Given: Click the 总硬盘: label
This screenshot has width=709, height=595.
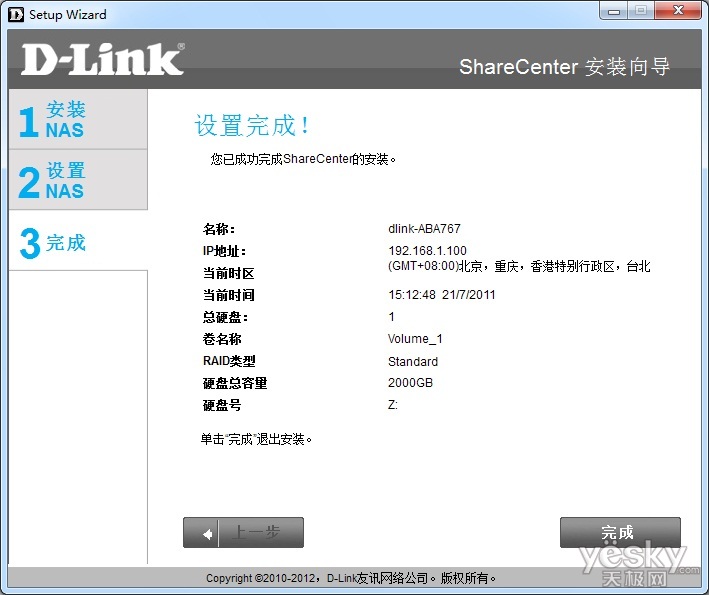Looking at the screenshot, I should [x=225, y=317].
